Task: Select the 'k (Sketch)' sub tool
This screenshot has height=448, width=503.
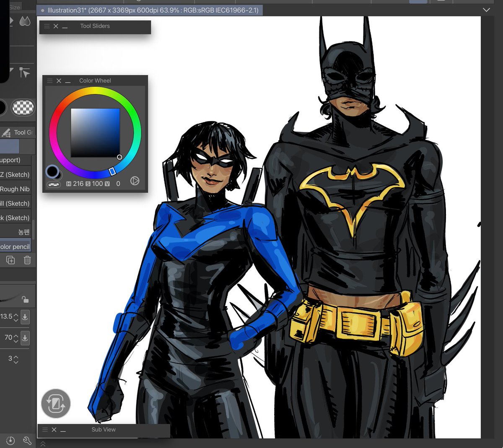Action: click(16, 218)
